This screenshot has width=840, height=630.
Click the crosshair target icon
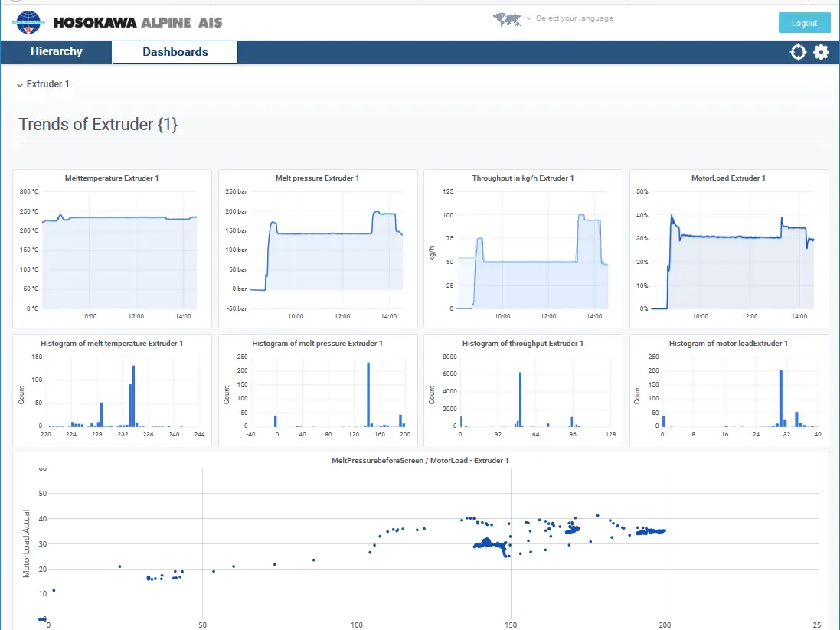(x=798, y=52)
